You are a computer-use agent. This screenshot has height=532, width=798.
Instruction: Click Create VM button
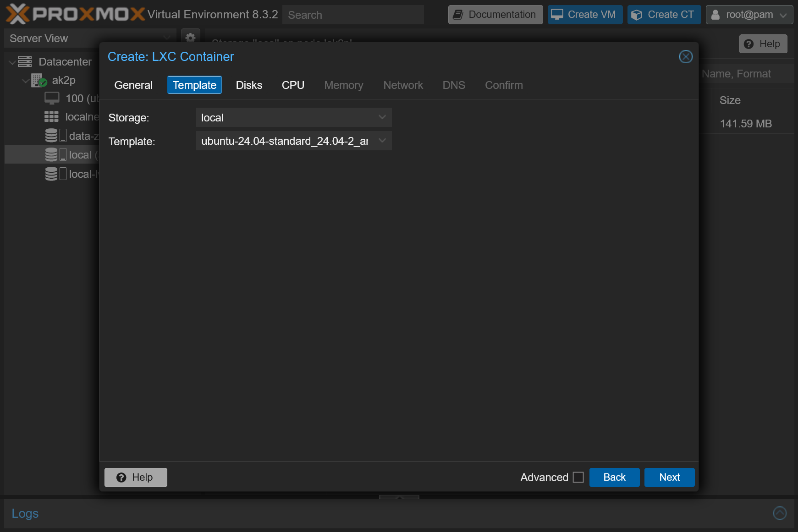click(x=585, y=15)
